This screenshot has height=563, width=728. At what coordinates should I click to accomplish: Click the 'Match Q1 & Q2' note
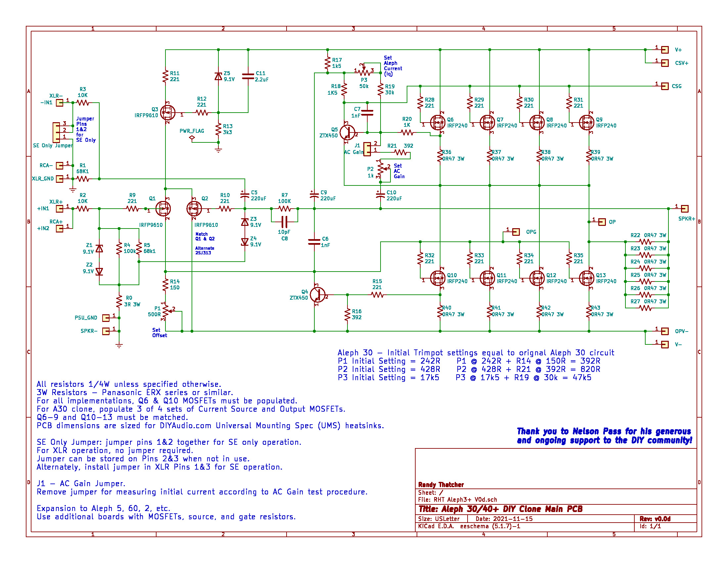(x=205, y=236)
